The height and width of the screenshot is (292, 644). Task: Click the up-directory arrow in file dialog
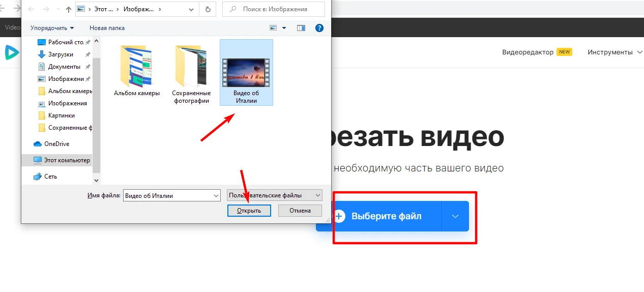click(68, 9)
